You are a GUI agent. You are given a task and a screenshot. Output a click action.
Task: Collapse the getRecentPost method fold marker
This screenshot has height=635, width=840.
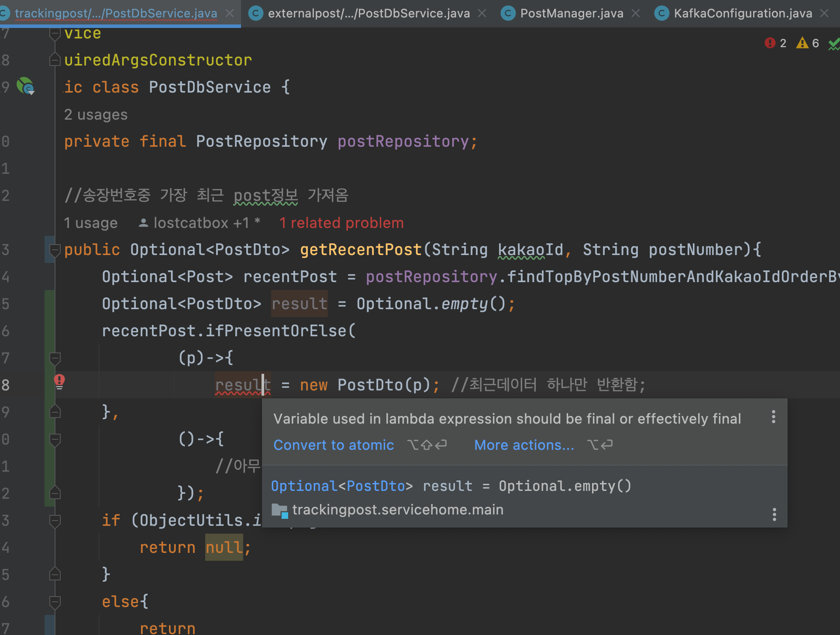pos(55,250)
